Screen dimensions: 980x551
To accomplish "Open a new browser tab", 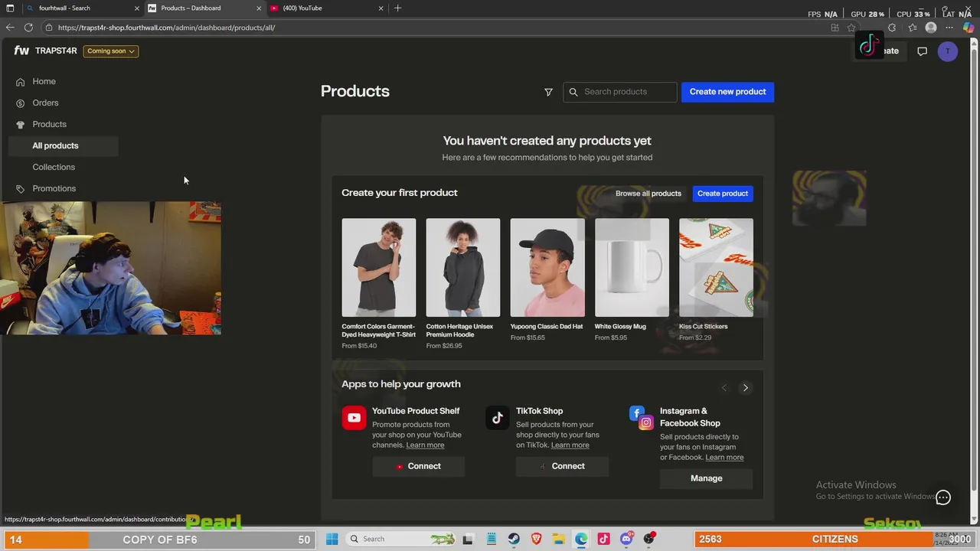I will (x=397, y=8).
